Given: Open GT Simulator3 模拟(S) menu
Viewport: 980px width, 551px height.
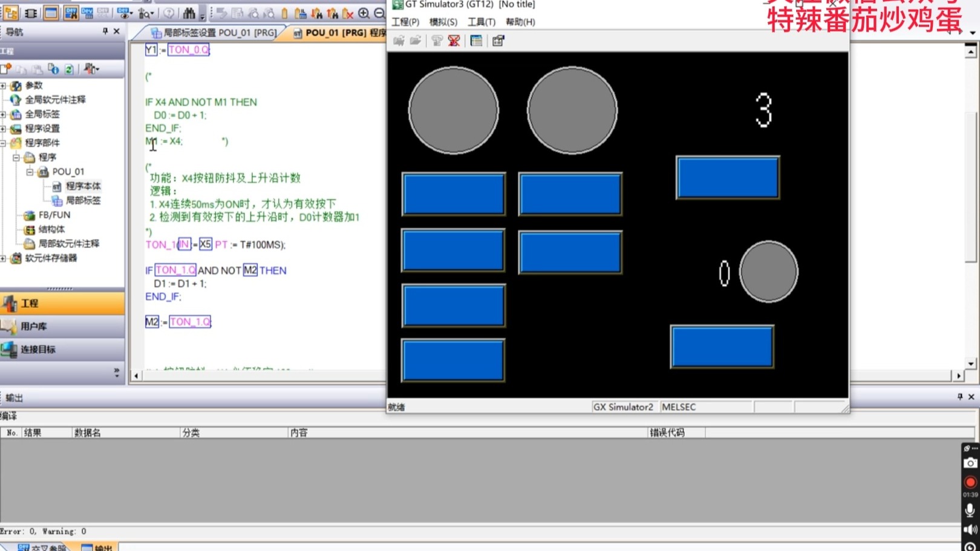Looking at the screenshot, I should click(443, 22).
